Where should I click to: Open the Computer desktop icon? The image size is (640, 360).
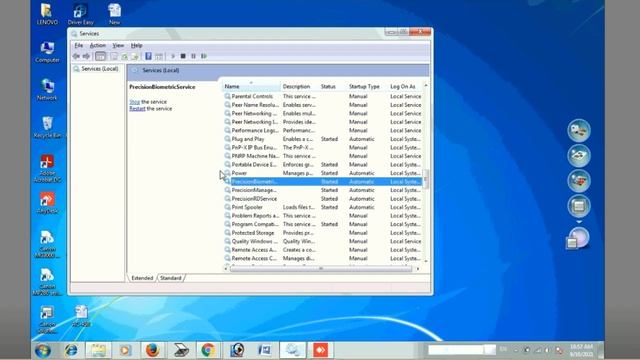tap(47, 52)
